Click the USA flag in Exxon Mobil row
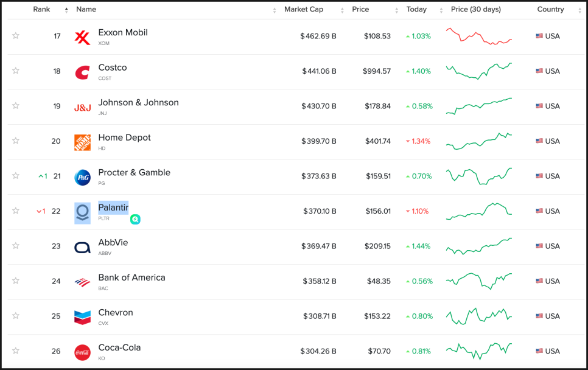Screen dimensions: 588x370 click(539, 36)
